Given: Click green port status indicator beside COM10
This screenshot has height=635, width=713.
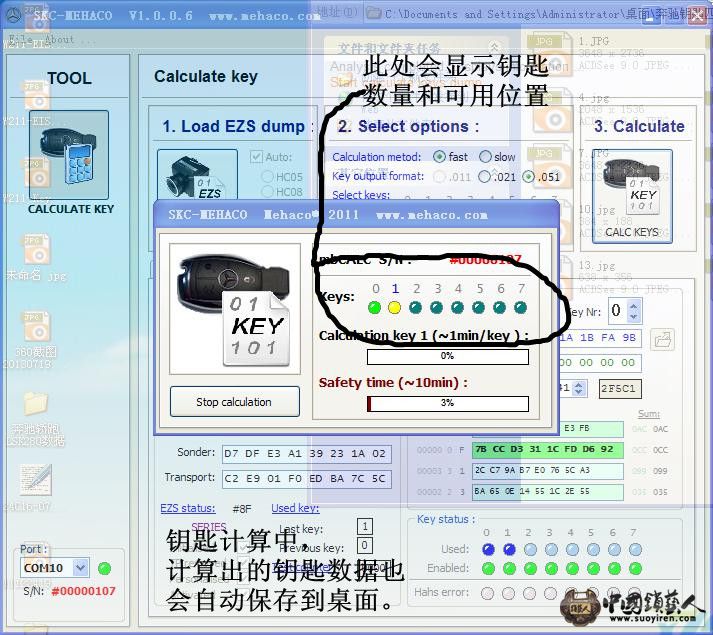Looking at the screenshot, I should 105,569.
